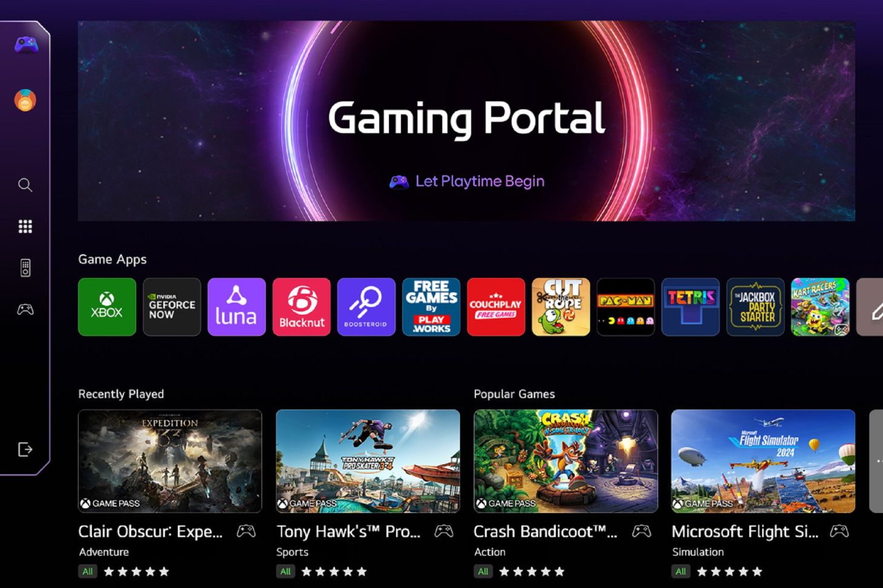
Task: Open the apps grid in sidebar
Action: pos(25,227)
